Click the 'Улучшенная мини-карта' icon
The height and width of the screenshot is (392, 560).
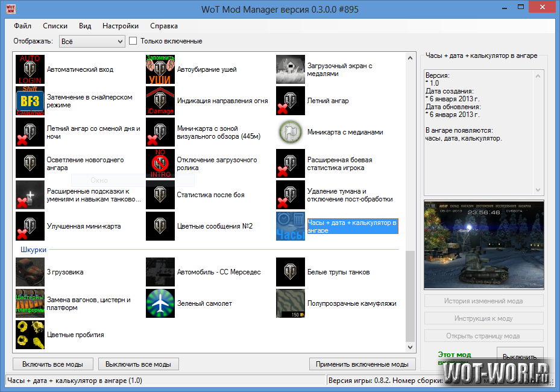[30, 226]
